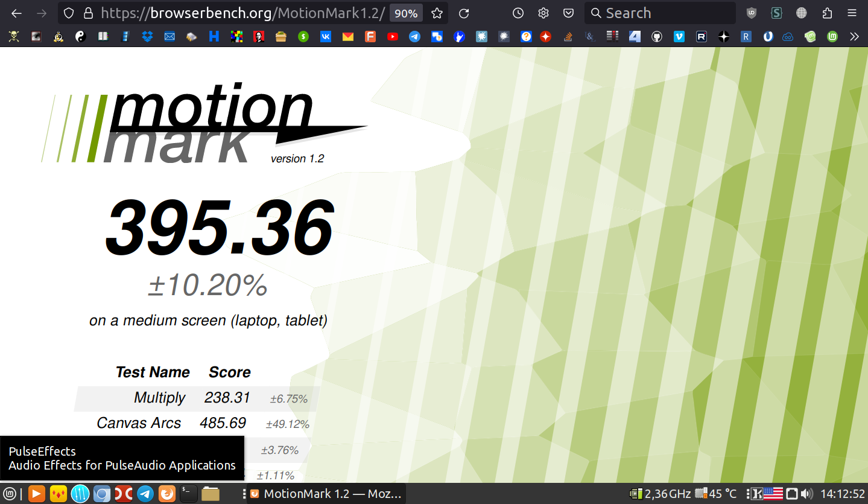
Task: Open the terminal from the taskbar
Action: coord(188,494)
